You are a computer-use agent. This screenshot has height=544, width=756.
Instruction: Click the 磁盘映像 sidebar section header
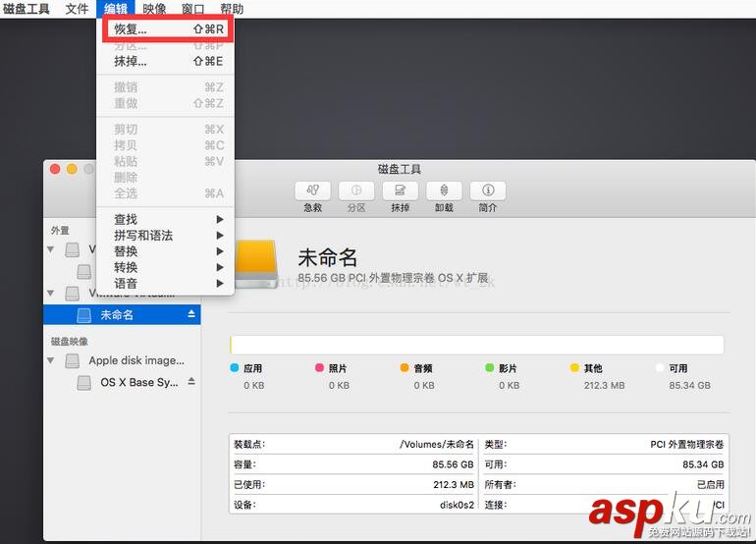point(70,342)
